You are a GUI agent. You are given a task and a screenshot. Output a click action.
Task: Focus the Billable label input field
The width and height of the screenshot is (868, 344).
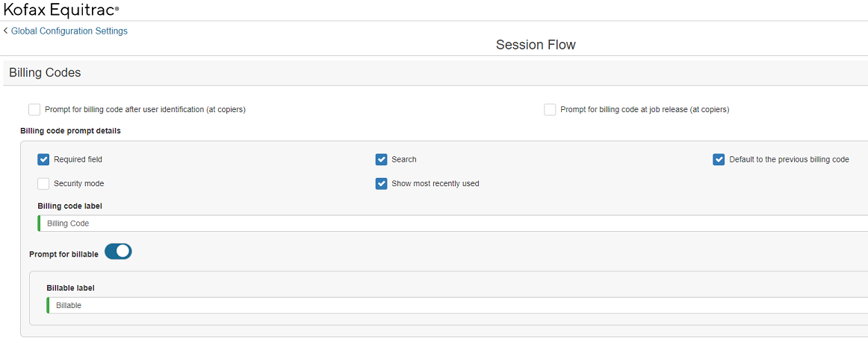(x=448, y=305)
